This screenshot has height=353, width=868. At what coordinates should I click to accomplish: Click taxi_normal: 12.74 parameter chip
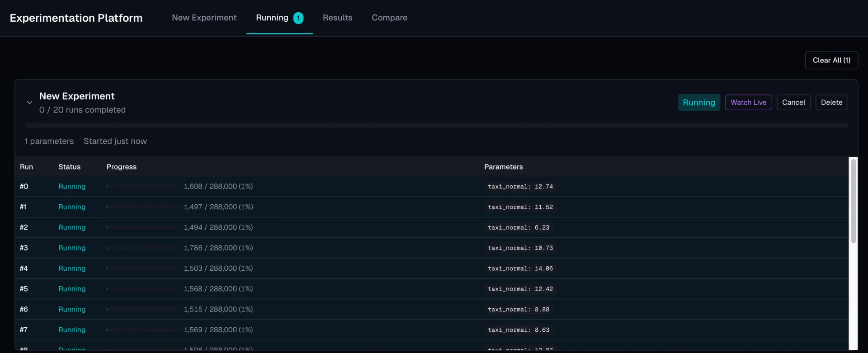pos(520,187)
